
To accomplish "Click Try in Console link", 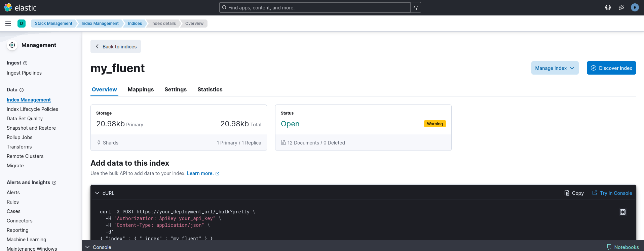I will click(612, 193).
